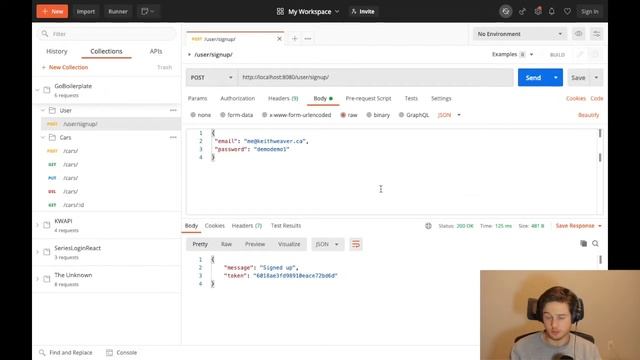Open the settings gear icon in header

click(538, 11)
